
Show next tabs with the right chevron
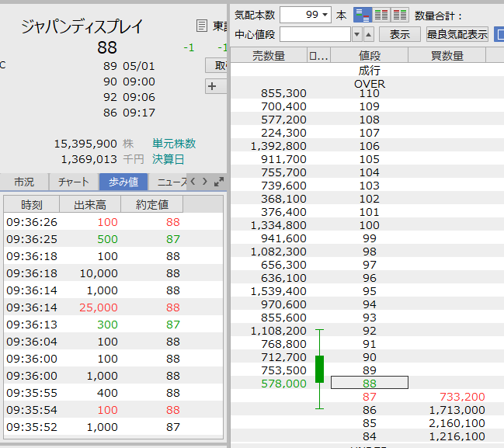pyautogui.click(x=205, y=181)
